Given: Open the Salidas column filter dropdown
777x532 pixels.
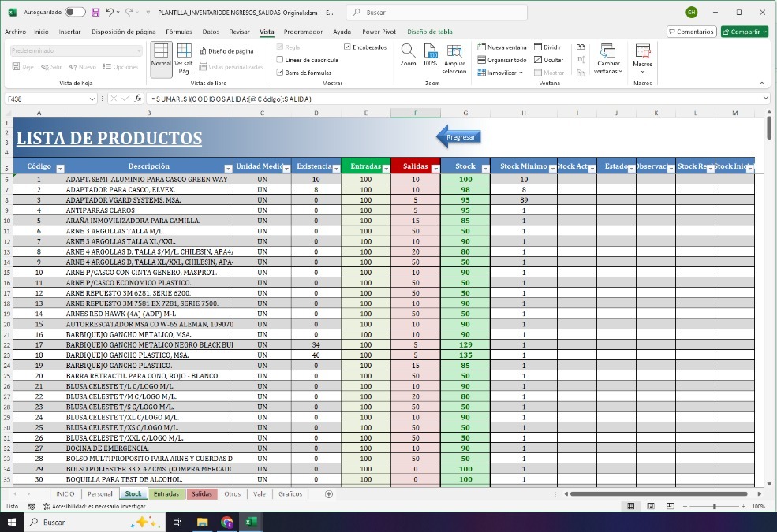Looking at the screenshot, I should coord(435,169).
